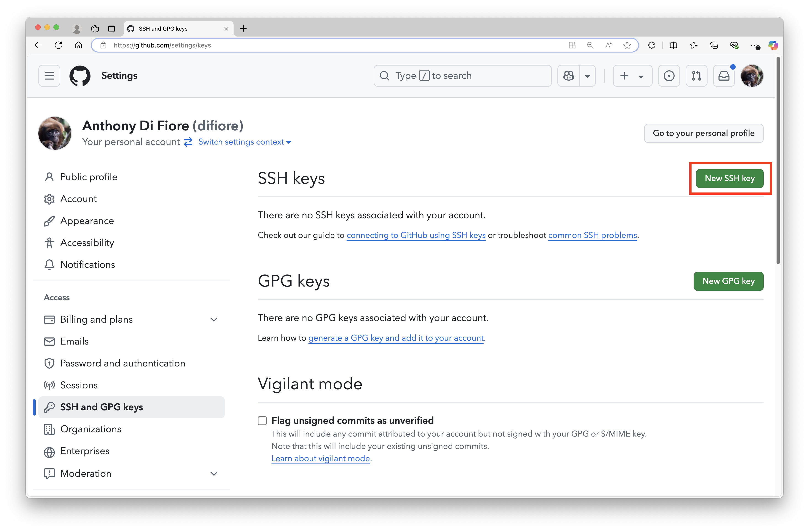Screen dimensions: 809x532
Task: Open the GitHub hamburger navigation menu
Action: (x=49, y=75)
